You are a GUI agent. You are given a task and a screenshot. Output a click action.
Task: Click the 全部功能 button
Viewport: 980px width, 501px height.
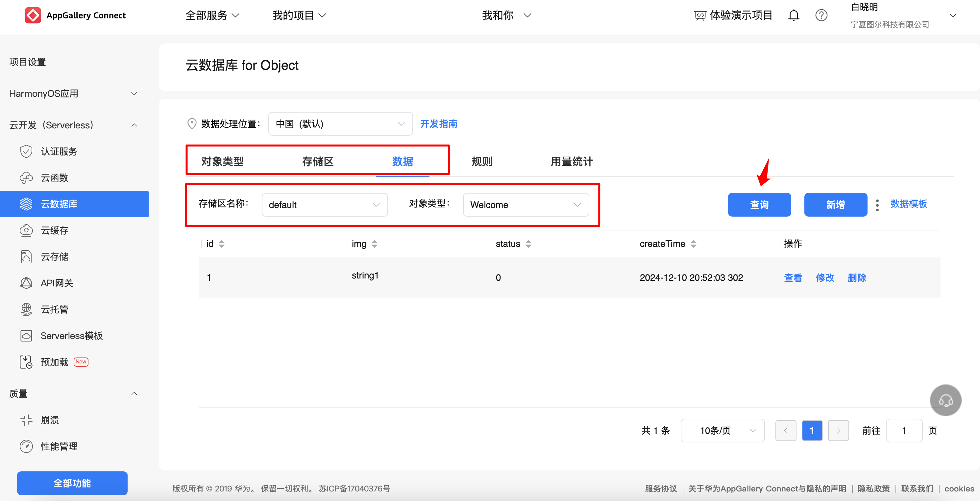pyautogui.click(x=72, y=483)
